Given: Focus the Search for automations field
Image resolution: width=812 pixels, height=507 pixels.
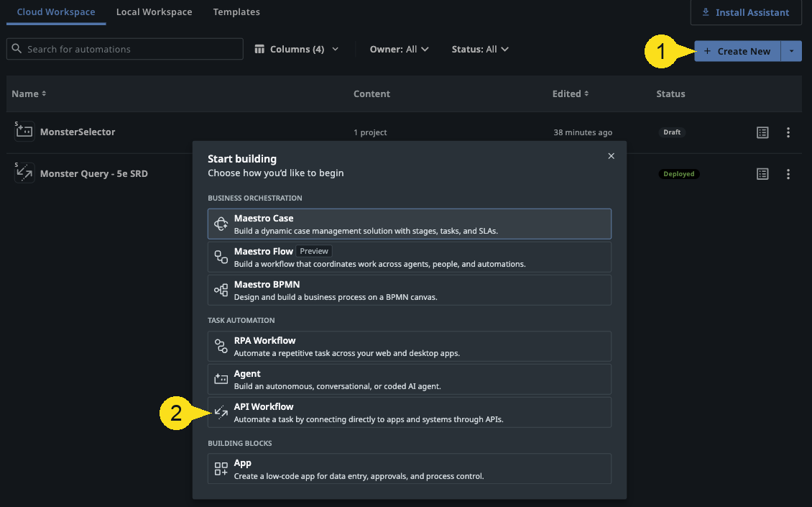Looking at the screenshot, I should (x=125, y=49).
